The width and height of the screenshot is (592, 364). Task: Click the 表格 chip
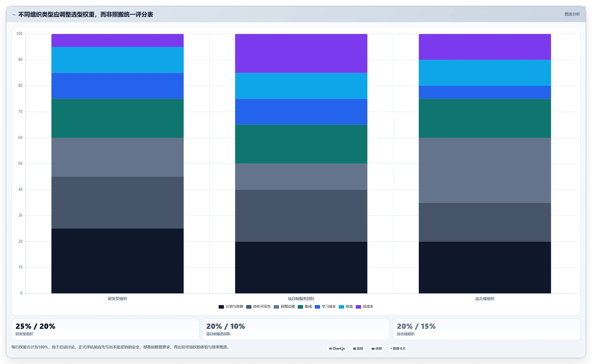358,348
